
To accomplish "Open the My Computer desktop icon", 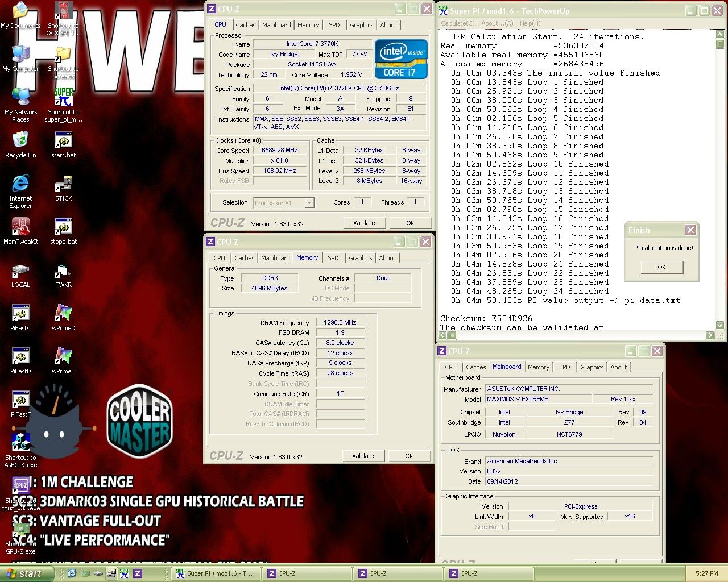I will click(20, 59).
